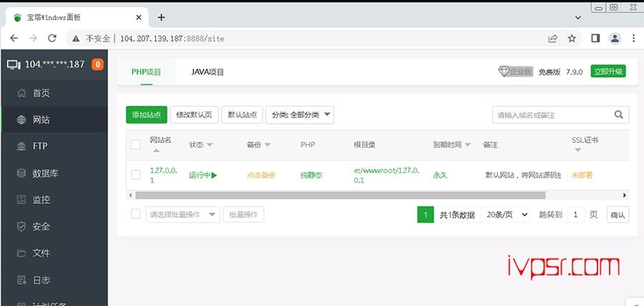Click the 批量操作 button
Viewport: 644px width, 306px height.
pyautogui.click(x=243, y=214)
